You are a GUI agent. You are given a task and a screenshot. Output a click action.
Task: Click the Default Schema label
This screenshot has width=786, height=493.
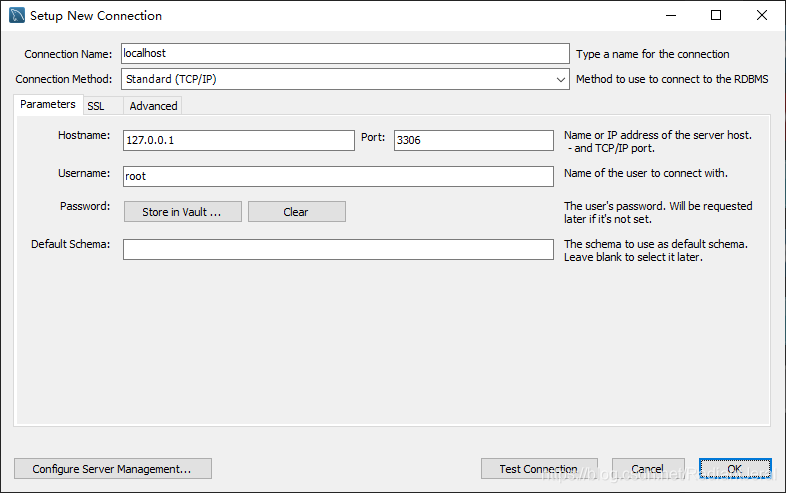70,244
